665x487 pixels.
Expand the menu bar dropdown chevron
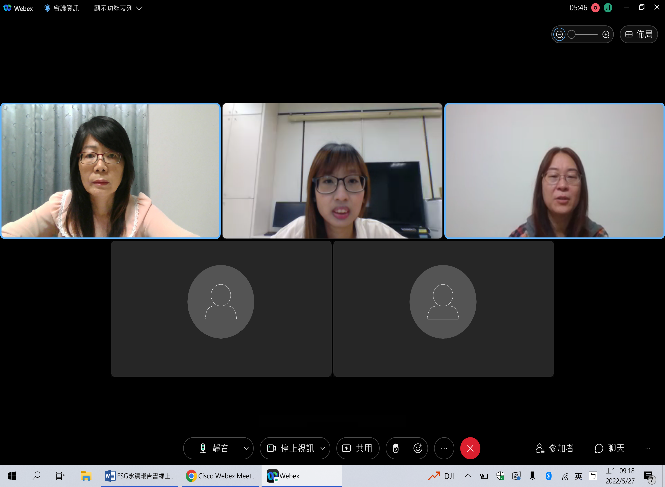tap(139, 7)
